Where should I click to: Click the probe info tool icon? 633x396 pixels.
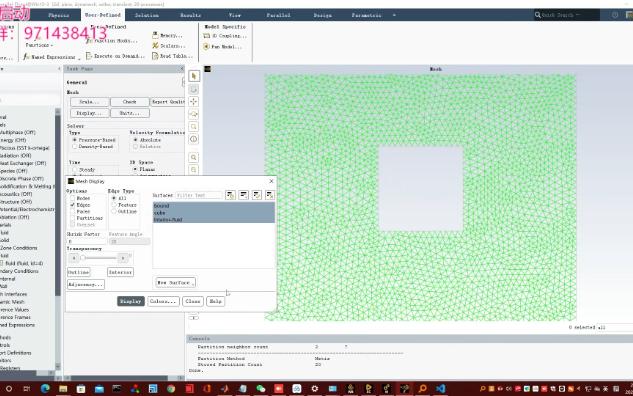(x=194, y=139)
